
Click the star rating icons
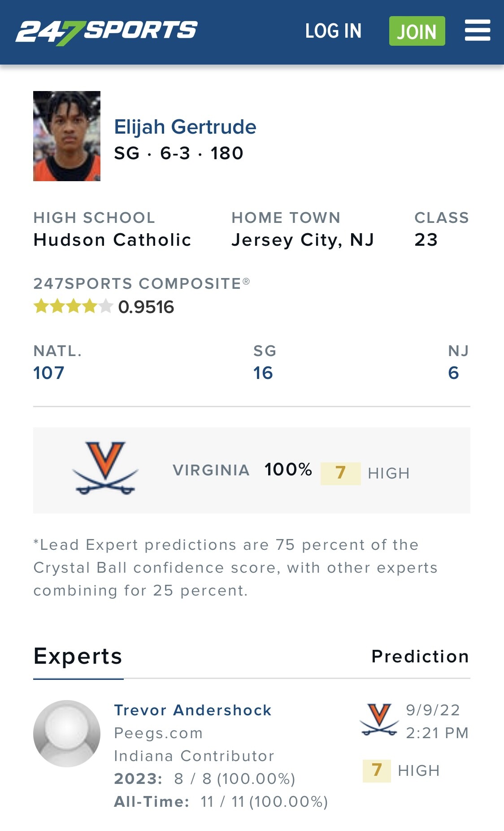point(73,306)
